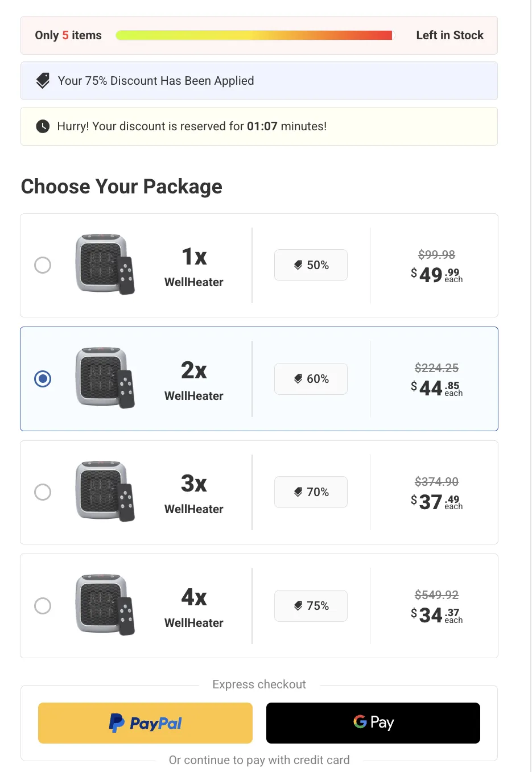Click the clock icon in the countdown banner

coord(43,126)
